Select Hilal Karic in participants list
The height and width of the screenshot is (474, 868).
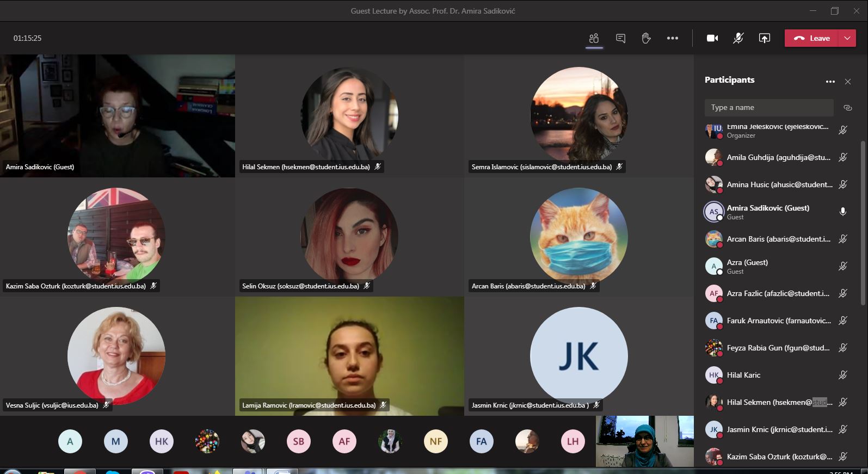(743, 375)
